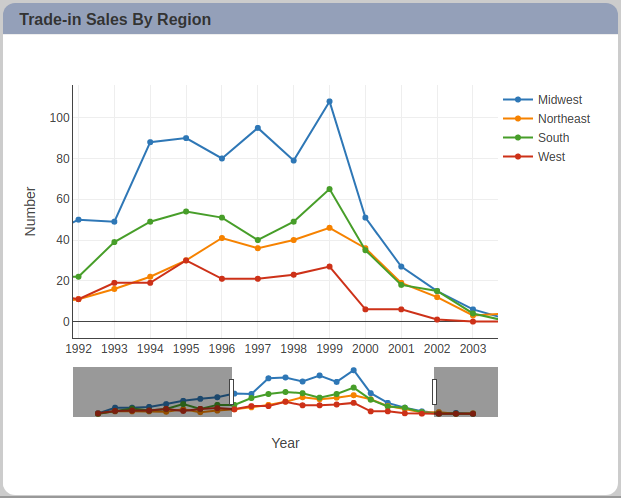
Task: Select the West 2000 data point
Action: click(x=365, y=309)
